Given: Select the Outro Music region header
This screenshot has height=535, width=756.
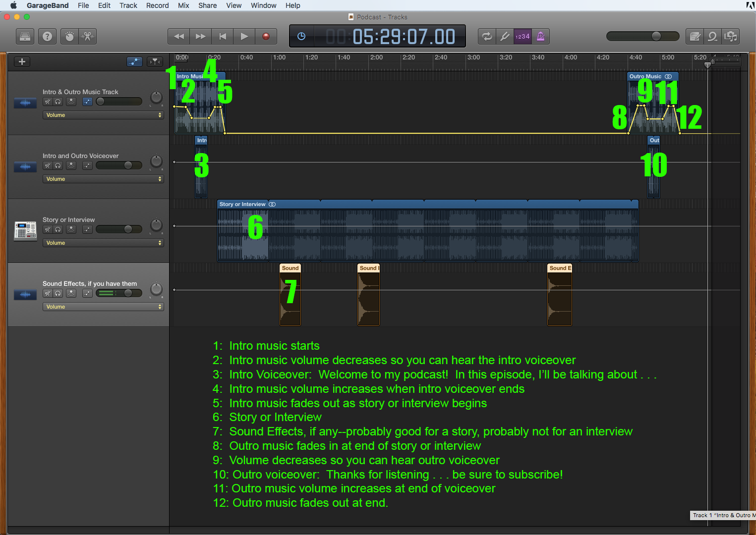Looking at the screenshot, I should click(653, 76).
